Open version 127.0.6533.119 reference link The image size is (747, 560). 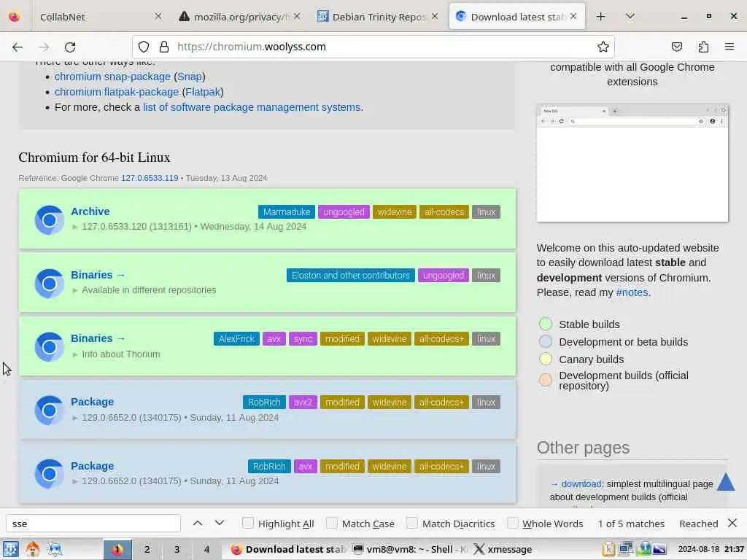(x=150, y=178)
